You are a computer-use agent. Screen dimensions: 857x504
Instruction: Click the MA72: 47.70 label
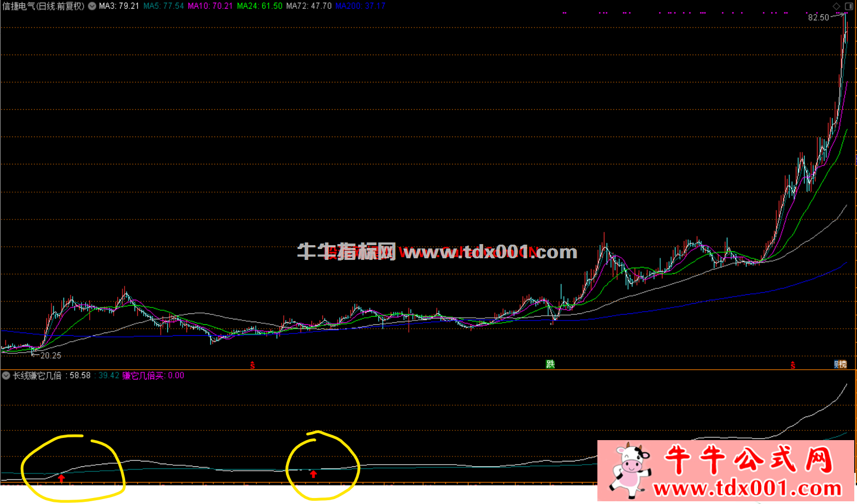click(x=309, y=6)
